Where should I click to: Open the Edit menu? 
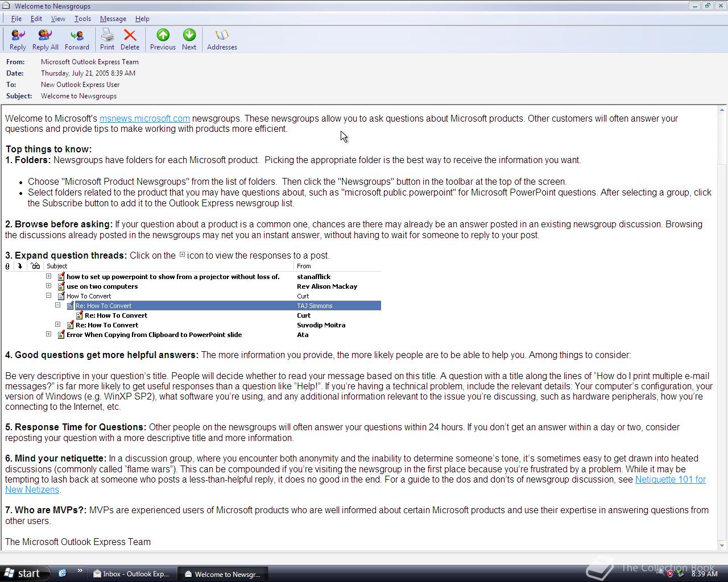tap(36, 19)
